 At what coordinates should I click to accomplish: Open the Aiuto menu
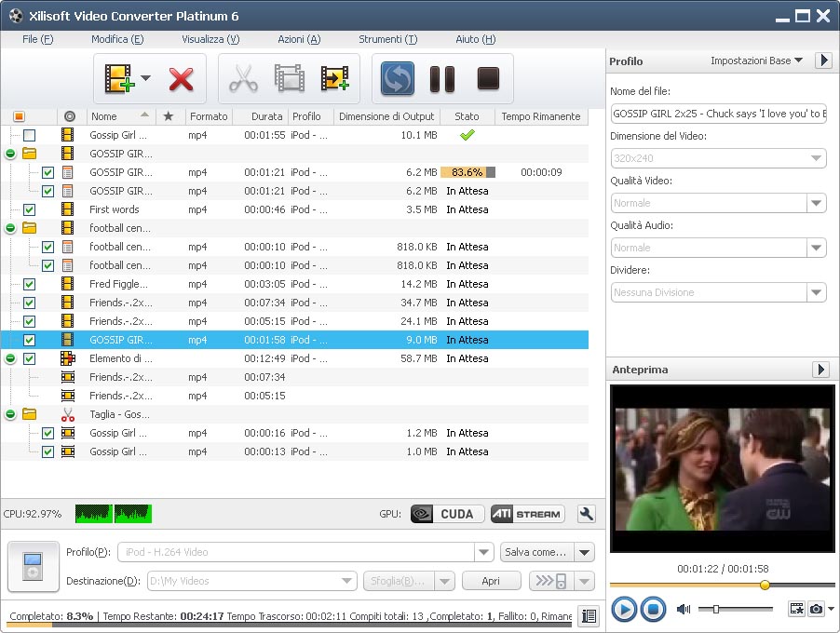[476, 39]
